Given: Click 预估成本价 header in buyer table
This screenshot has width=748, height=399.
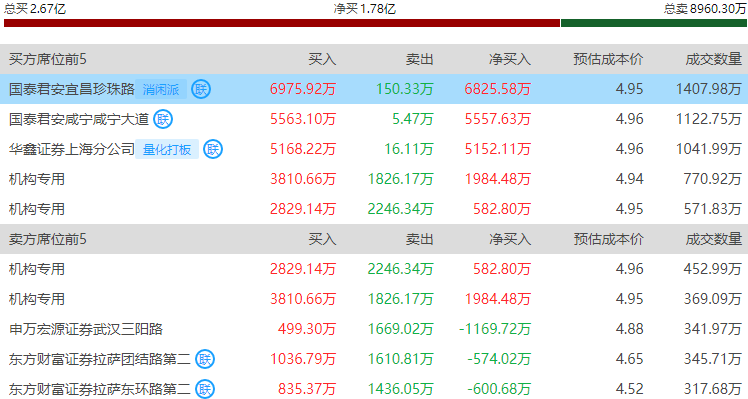Looking at the screenshot, I should coord(608,59).
